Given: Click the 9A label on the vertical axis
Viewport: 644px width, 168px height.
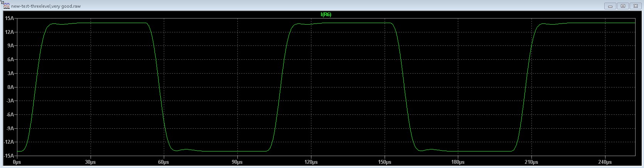Looking at the screenshot, I should point(11,45).
